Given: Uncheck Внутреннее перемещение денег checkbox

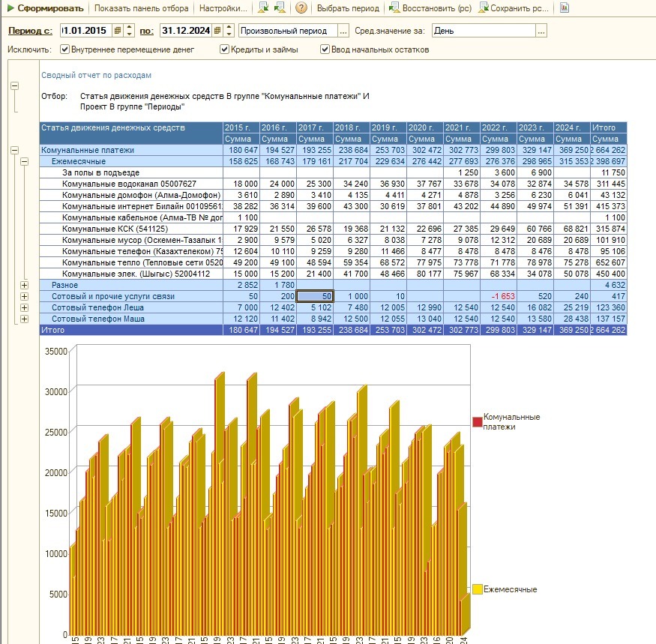Looking at the screenshot, I should pos(65,49).
